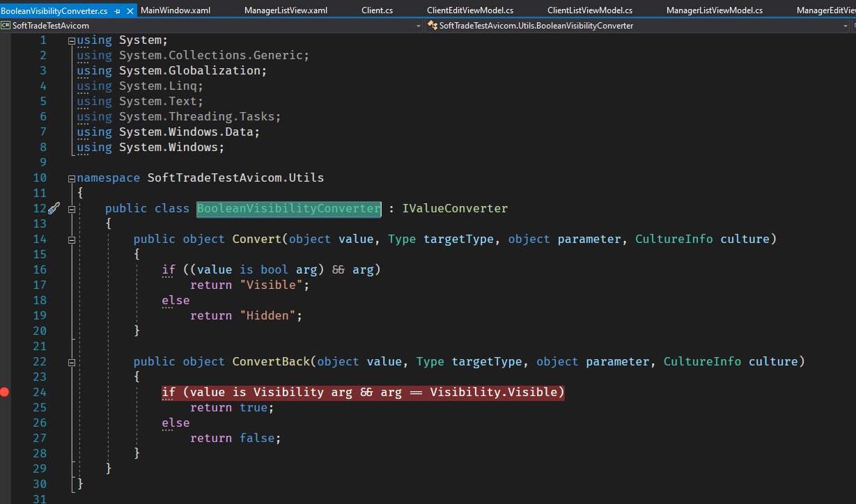Click the class icon beside SoftTradeTestAvicom.Utils.BooleanVisibilityConverter
Viewport: 856px width, 504px height.
[x=432, y=26]
